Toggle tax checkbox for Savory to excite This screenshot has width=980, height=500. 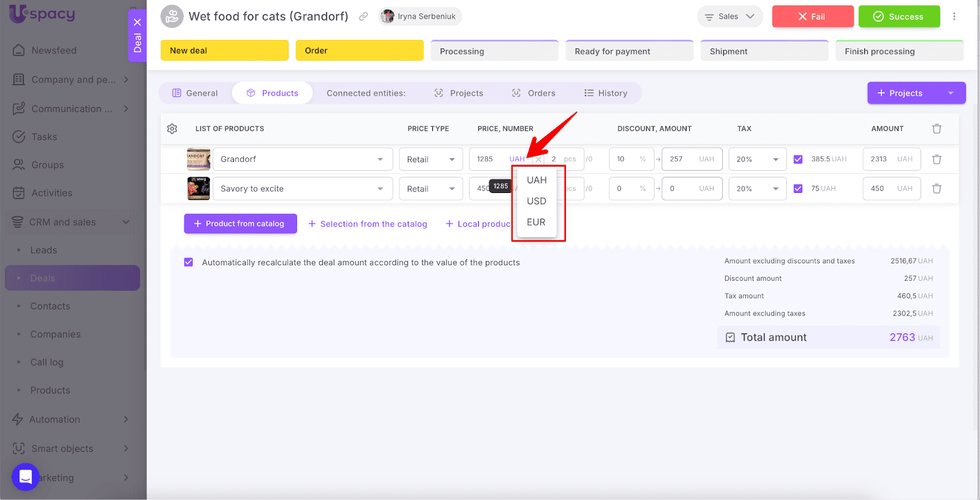point(798,189)
